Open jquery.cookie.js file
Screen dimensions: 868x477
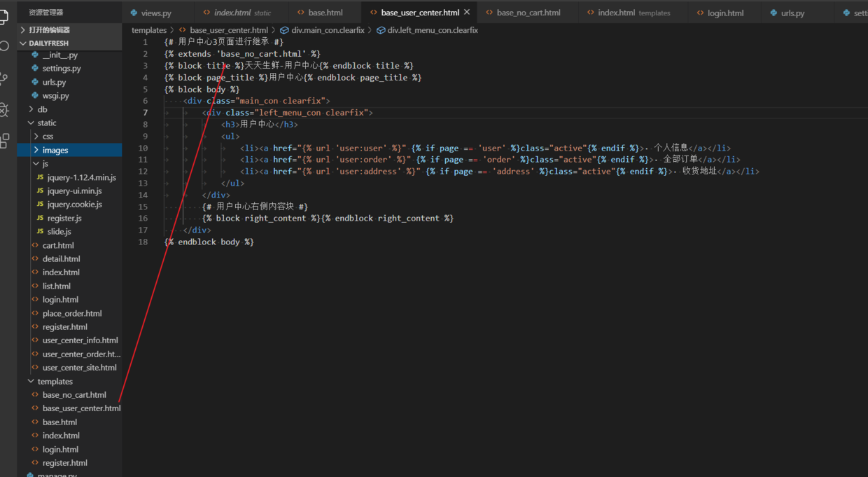[x=74, y=205]
